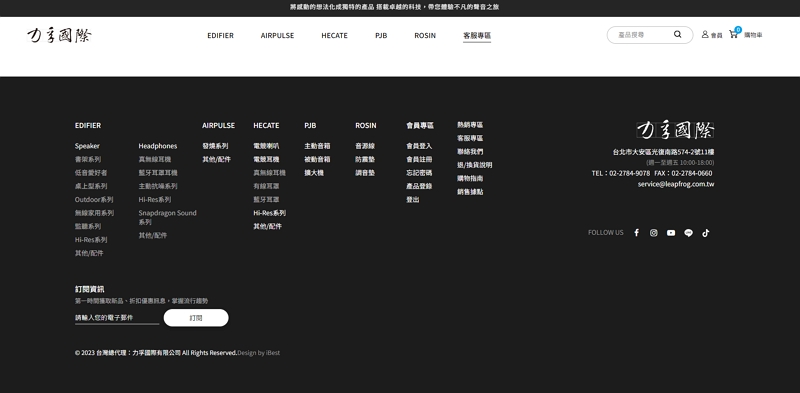
Task: Open the YouTube icon in footer
Action: click(x=671, y=233)
